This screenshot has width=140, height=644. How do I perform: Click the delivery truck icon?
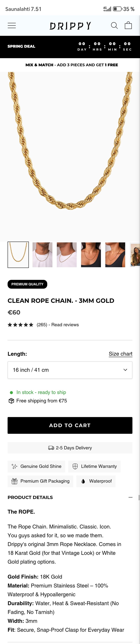coord(51,448)
